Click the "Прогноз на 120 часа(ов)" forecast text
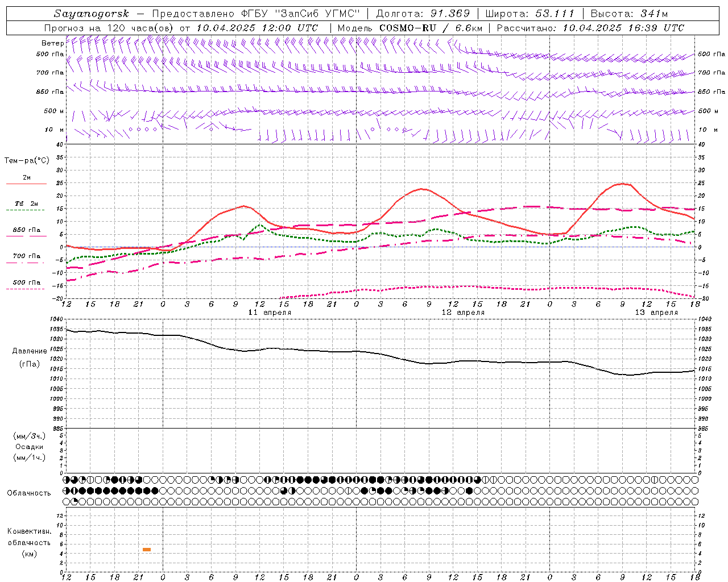Screen dimensions: 728x582 pyautogui.click(x=109, y=28)
